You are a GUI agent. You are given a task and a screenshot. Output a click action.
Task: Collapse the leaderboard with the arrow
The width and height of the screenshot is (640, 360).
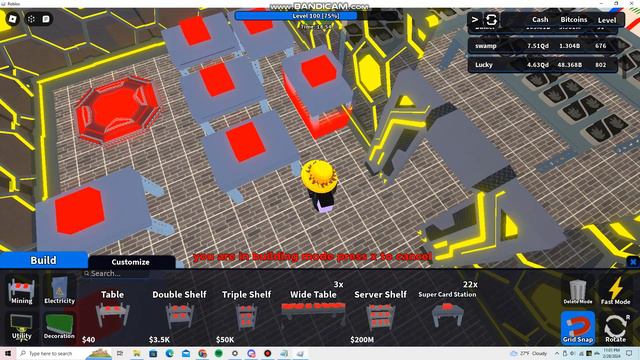pyautogui.click(x=475, y=19)
